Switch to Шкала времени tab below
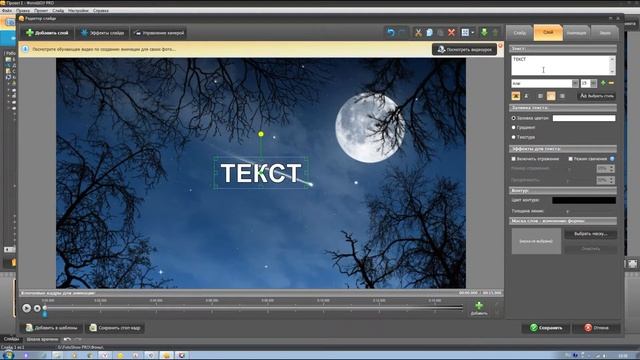Viewport: 640px width, 360px height. coord(42,339)
